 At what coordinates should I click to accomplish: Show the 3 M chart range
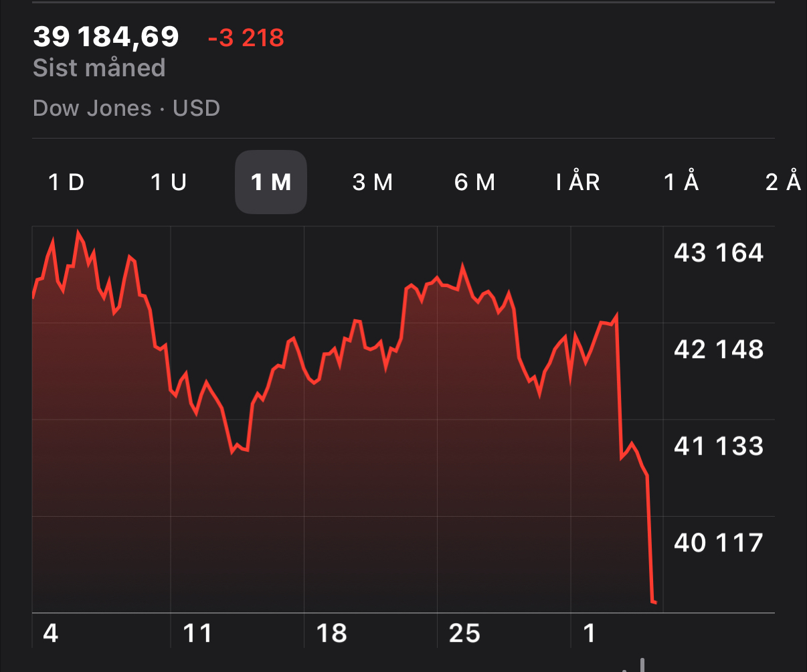(x=373, y=182)
